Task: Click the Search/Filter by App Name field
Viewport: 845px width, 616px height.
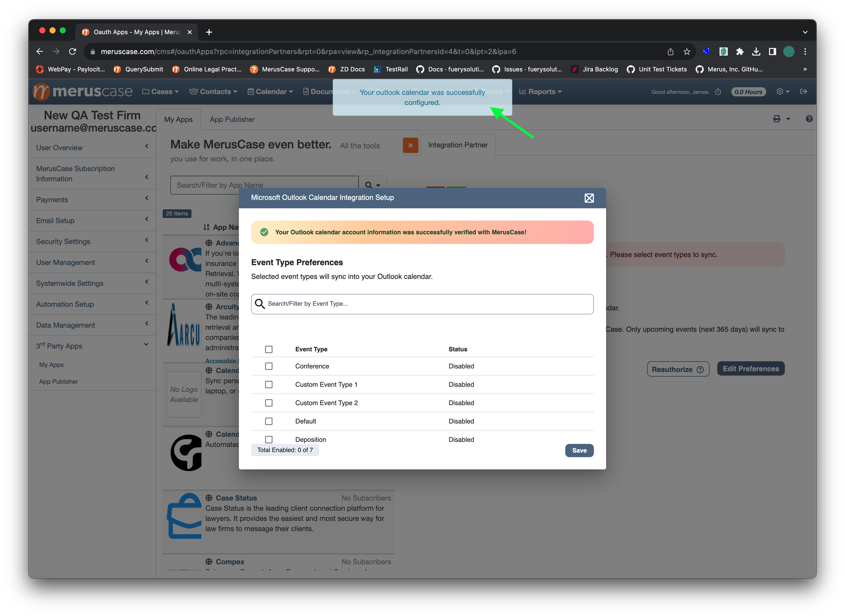Action: [264, 185]
